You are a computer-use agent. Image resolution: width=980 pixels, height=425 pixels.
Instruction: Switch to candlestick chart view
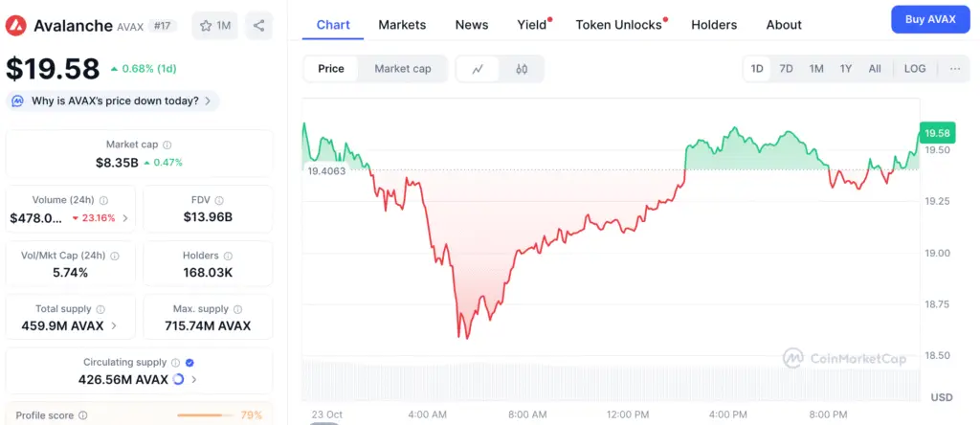(522, 69)
